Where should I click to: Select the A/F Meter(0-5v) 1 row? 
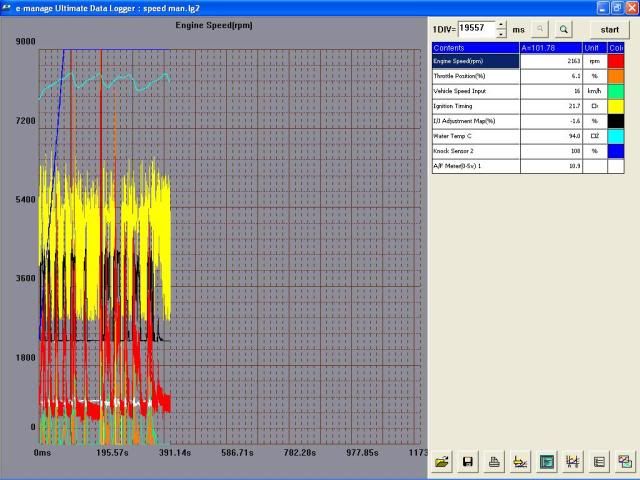click(x=528, y=166)
